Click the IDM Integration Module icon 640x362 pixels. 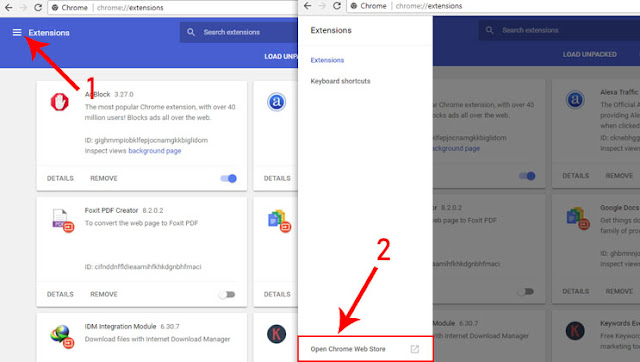click(x=62, y=336)
